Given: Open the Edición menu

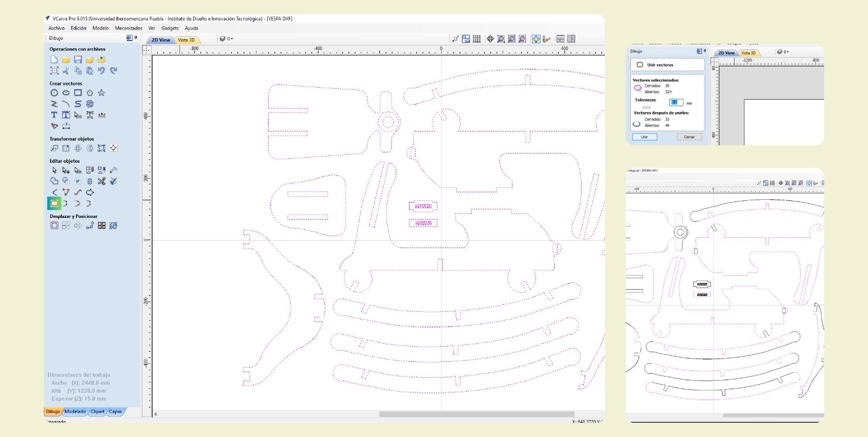Looking at the screenshot, I should tap(79, 28).
